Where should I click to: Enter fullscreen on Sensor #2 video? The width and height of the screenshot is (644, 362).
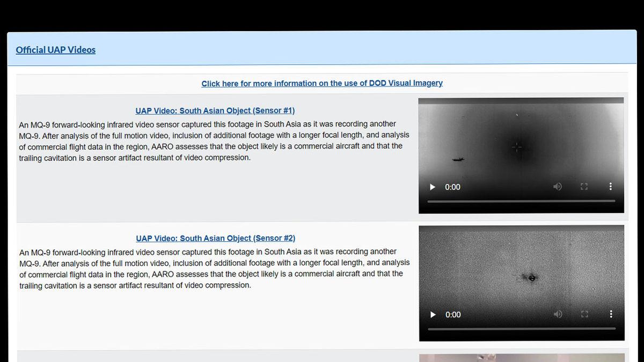click(584, 314)
